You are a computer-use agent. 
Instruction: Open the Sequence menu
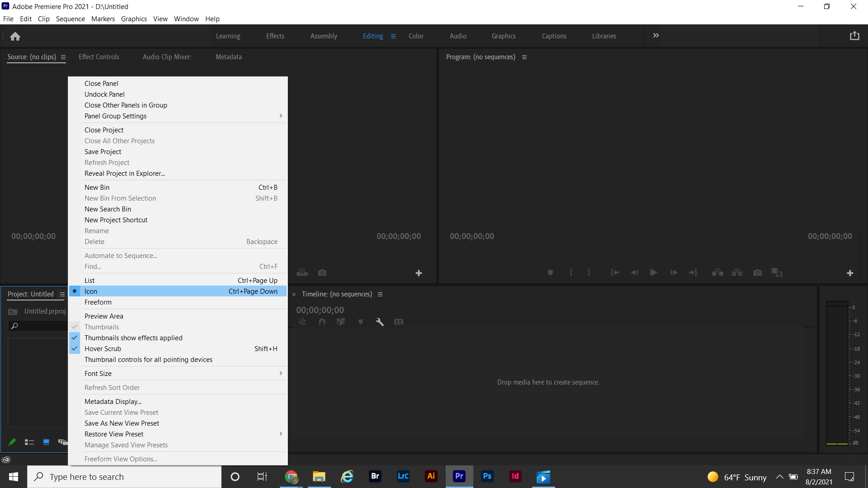click(x=70, y=19)
